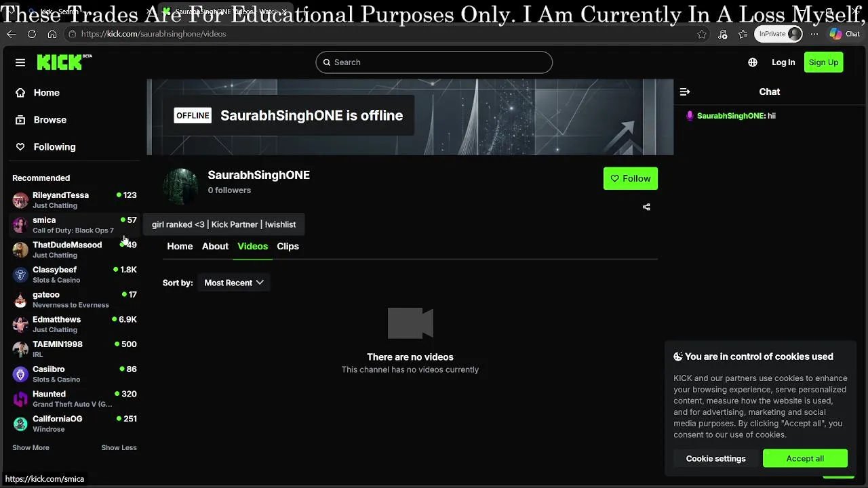Open smica channel name

(44, 220)
